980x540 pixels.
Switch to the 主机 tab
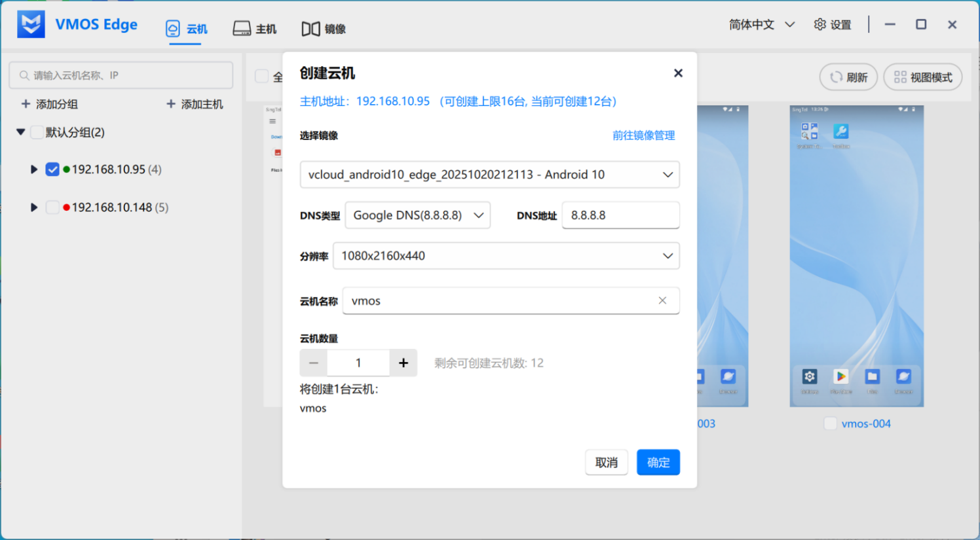click(242, 28)
